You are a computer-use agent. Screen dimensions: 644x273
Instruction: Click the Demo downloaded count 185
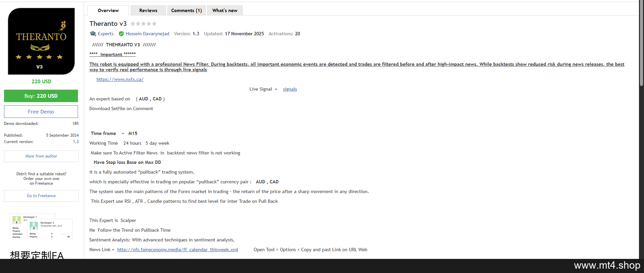point(75,124)
